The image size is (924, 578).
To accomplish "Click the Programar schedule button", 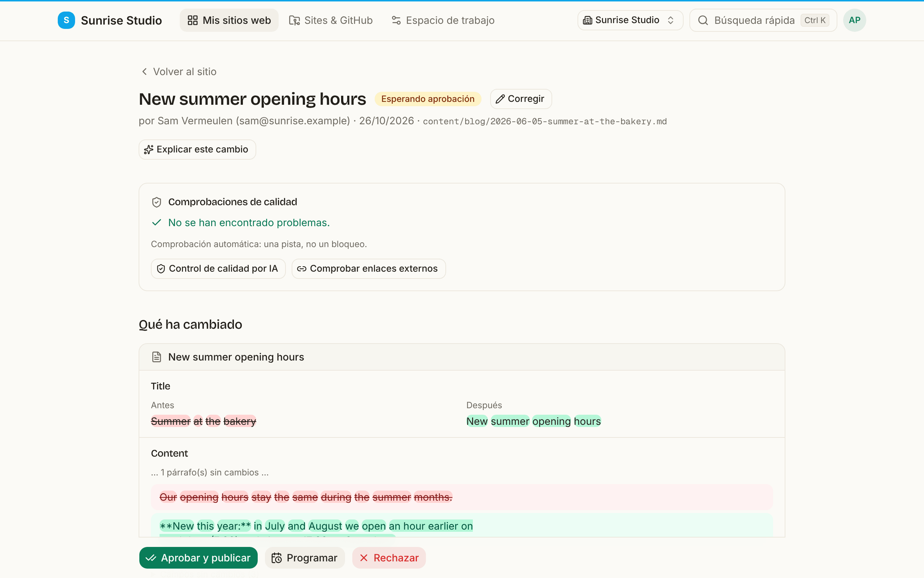I will pos(305,558).
